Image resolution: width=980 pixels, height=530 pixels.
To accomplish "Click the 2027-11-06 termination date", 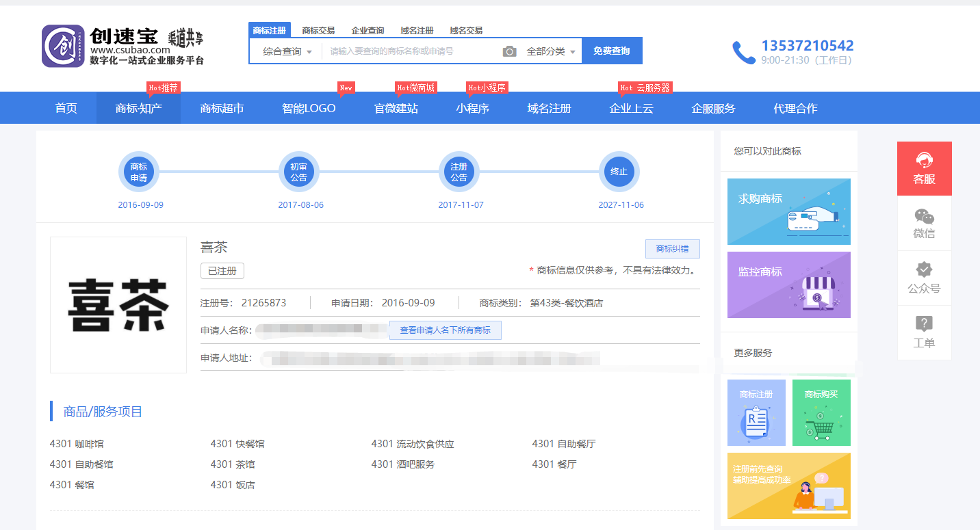I will [x=621, y=205].
